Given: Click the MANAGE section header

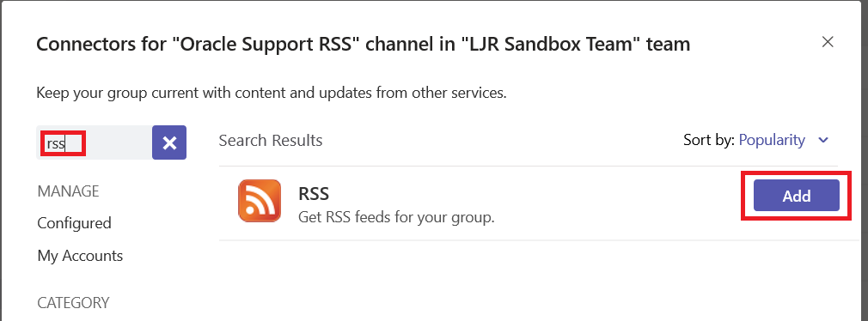Looking at the screenshot, I should coord(68,191).
